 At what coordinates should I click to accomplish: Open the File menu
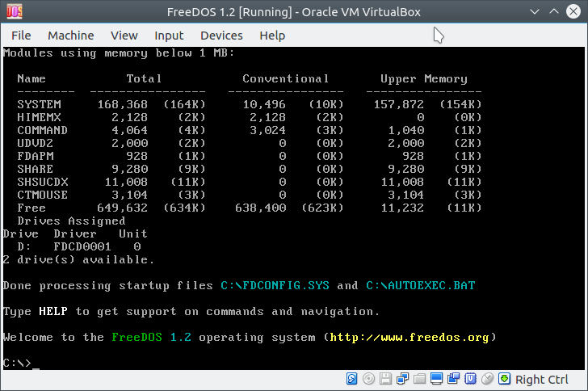[21, 36]
